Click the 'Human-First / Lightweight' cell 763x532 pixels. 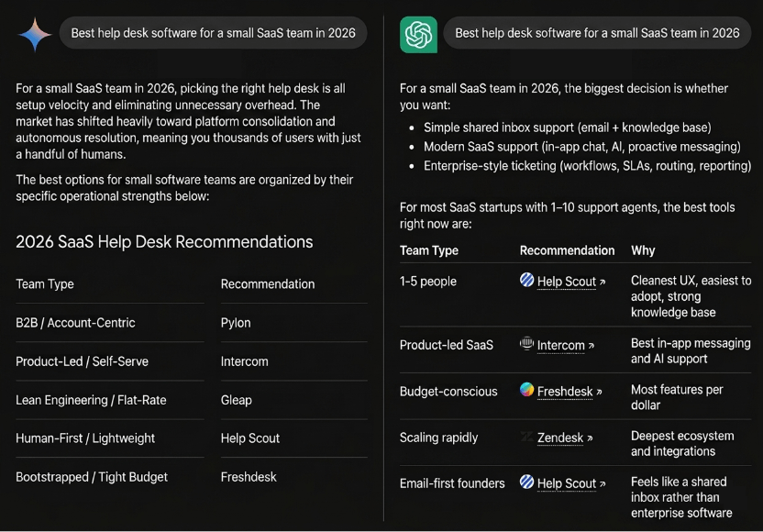coord(85,438)
